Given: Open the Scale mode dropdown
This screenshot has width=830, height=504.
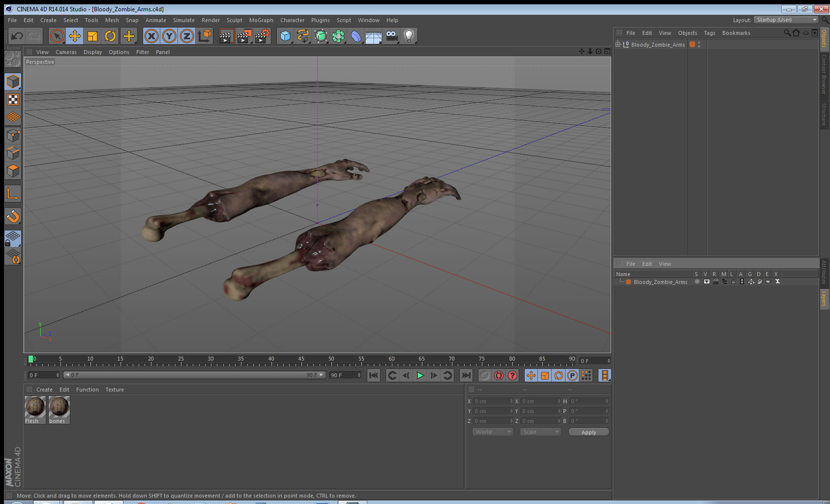Looking at the screenshot, I should tap(540, 432).
